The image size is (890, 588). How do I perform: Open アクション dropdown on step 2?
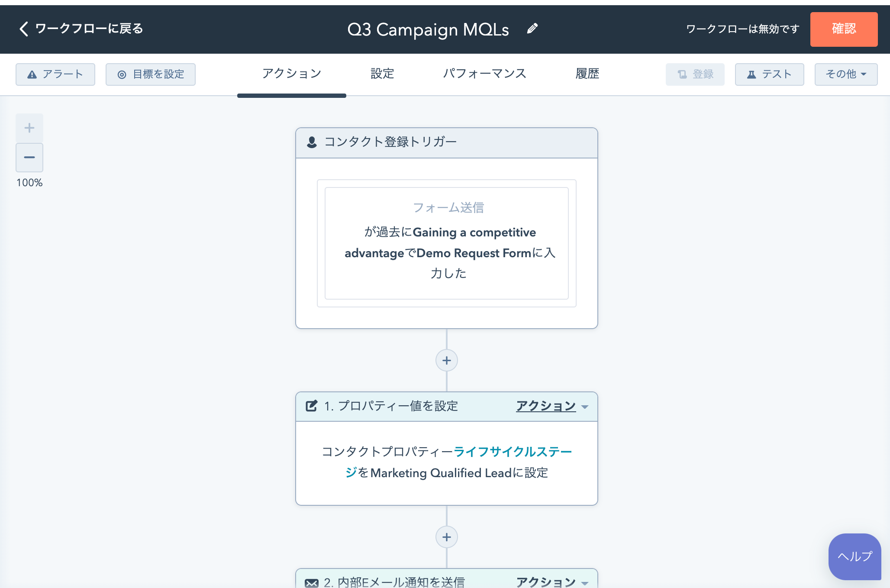(x=552, y=582)
